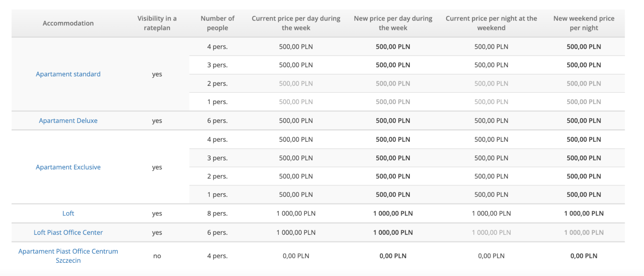Click the Accommodation column header
Image resolution: width=644 pixels, height=276 pixels.
[68, 23]
